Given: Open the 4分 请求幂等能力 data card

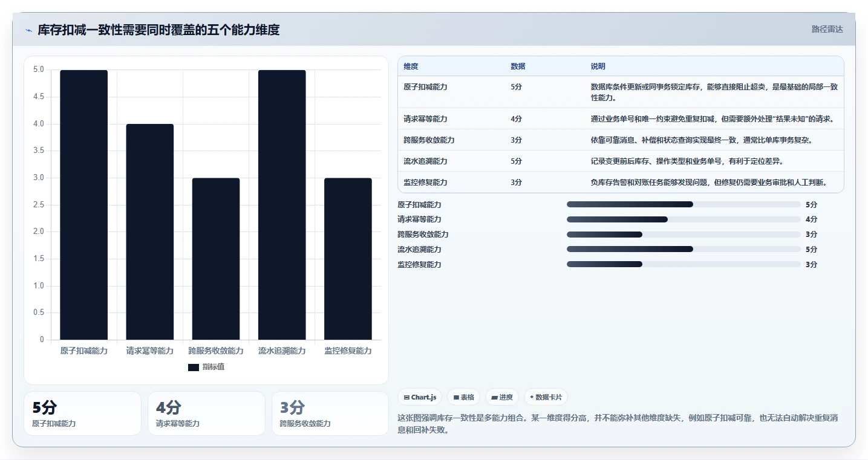Looking at the screenshot, I should pyautogui.click(x=206, y=413).
